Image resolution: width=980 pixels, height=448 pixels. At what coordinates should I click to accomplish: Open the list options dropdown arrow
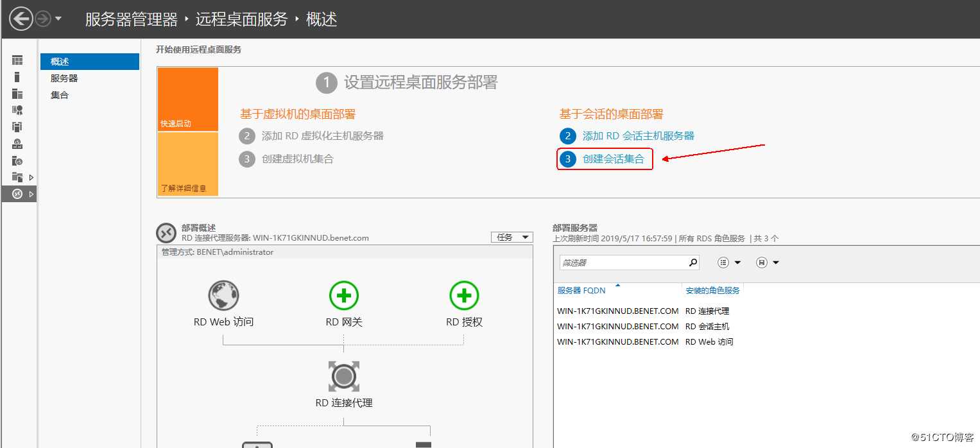(737, 263)
